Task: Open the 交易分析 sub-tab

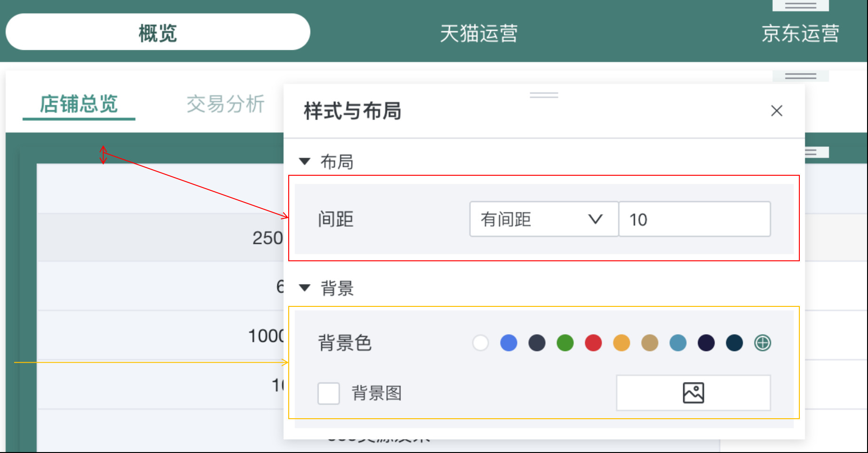Action: pos(225,104)
